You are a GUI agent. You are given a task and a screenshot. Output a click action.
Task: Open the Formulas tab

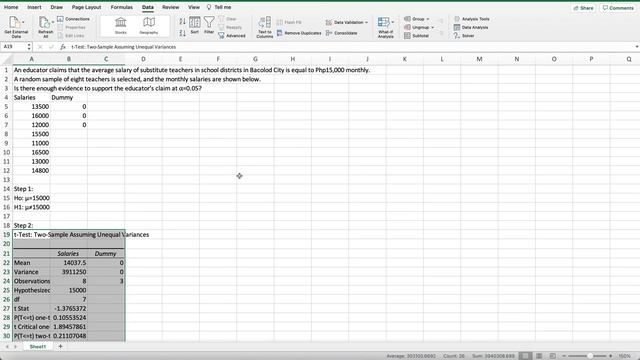pyautogui.click(x=122, y=7)
